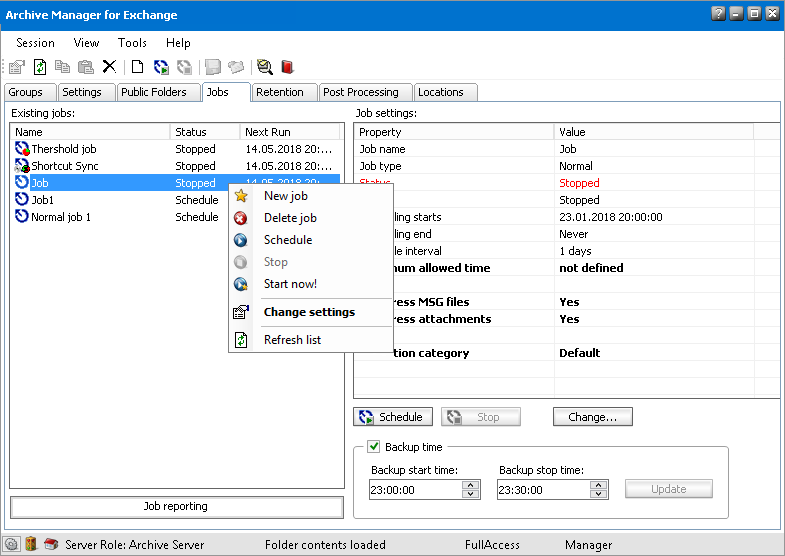Click the refresh icon in the toolbar
The image size is (785, 556).
coord(40,67)
